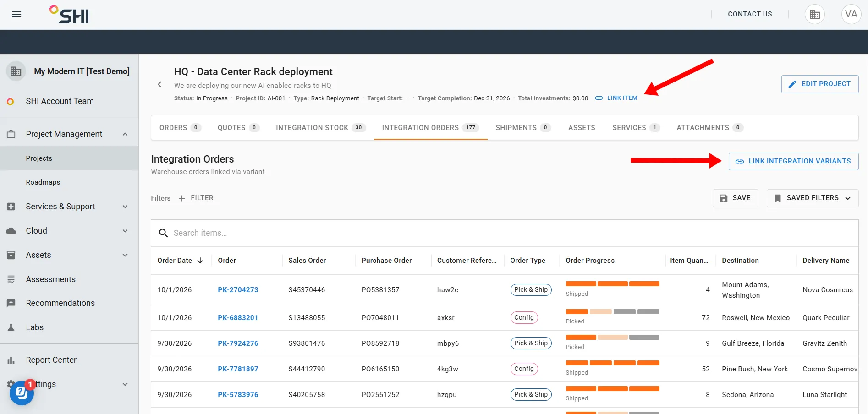Click the plus icon to add filter

click(x=182, y=198)
